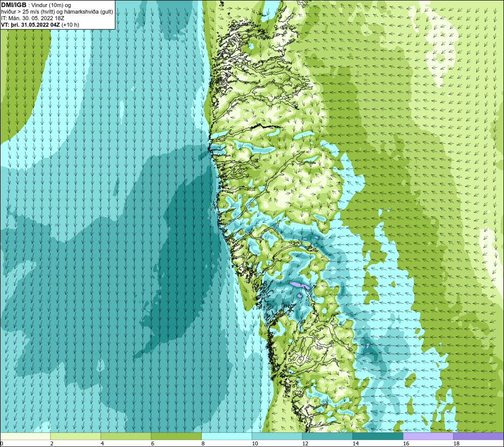The image size is (504, 447).
Task: Click the legend label '12'
Action: (x=305, y=444)
